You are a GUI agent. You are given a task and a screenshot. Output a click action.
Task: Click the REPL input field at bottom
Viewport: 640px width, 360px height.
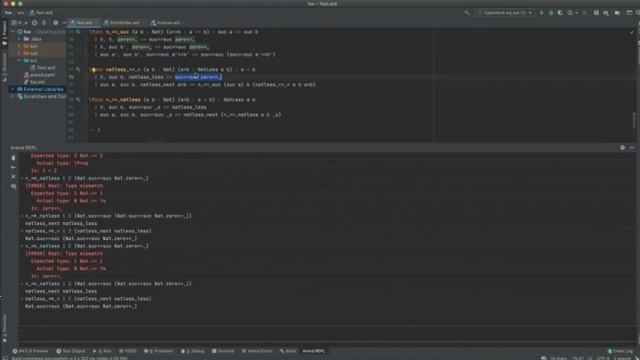[327, 334]
